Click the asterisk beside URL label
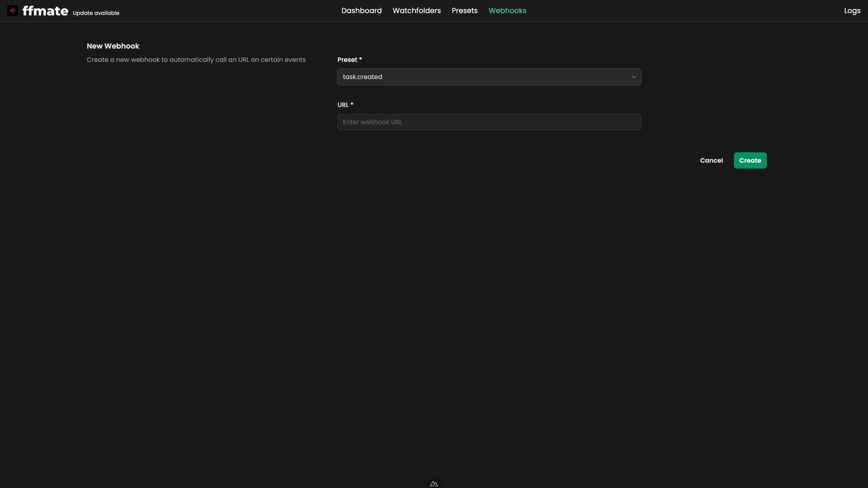The image size is (868, 488). click(352, 104)
